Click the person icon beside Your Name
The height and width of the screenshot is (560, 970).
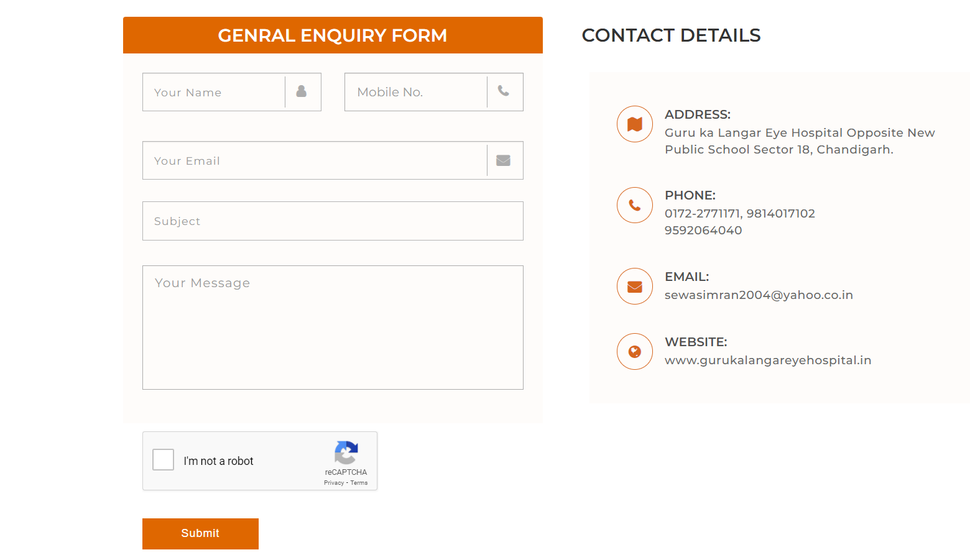(302, 91)
